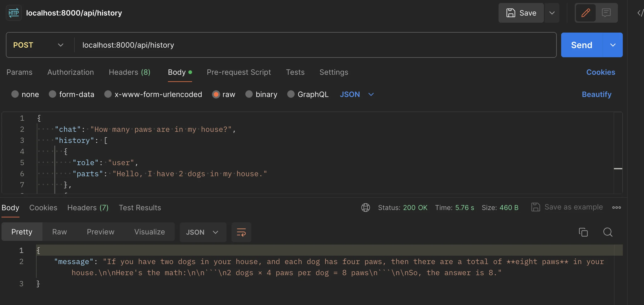Screen dimensions: 644x305
Task: Open the comments icon beside the pencil
Action: [x=606, y=13]
